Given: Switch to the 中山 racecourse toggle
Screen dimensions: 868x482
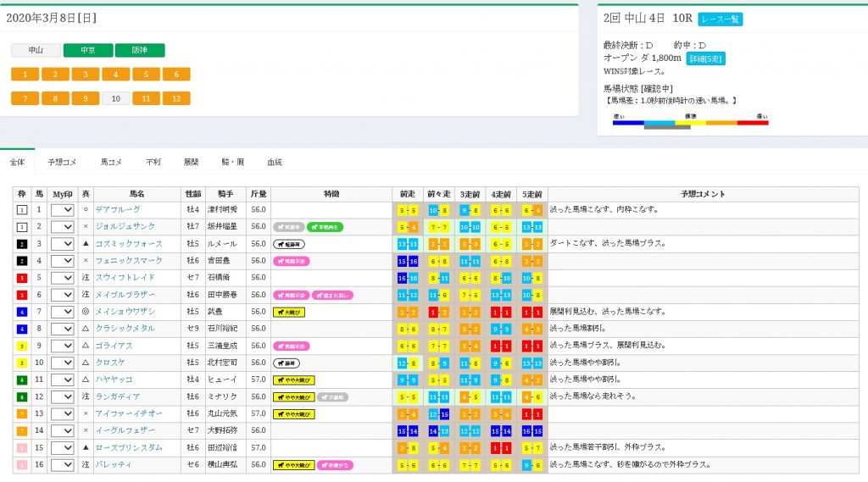Looking at the screenshot, I should click(36, 50).
